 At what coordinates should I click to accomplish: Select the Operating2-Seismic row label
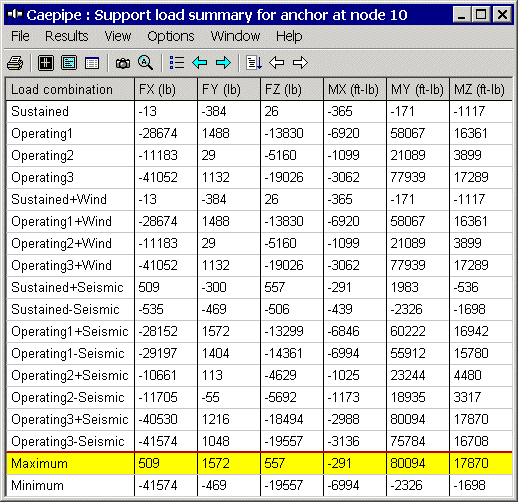click(68, 397)
